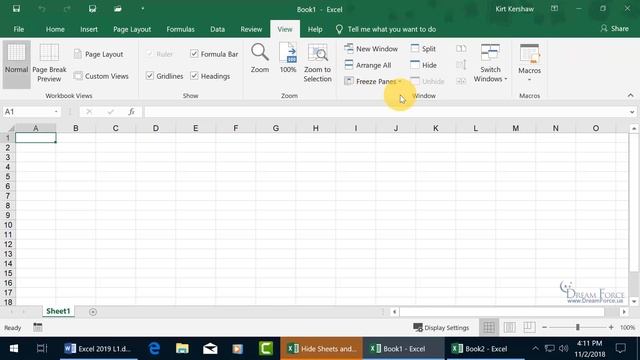Customize Quick Access Toolbar dropdown
640x360 pixels.
(x=142, y=9)
